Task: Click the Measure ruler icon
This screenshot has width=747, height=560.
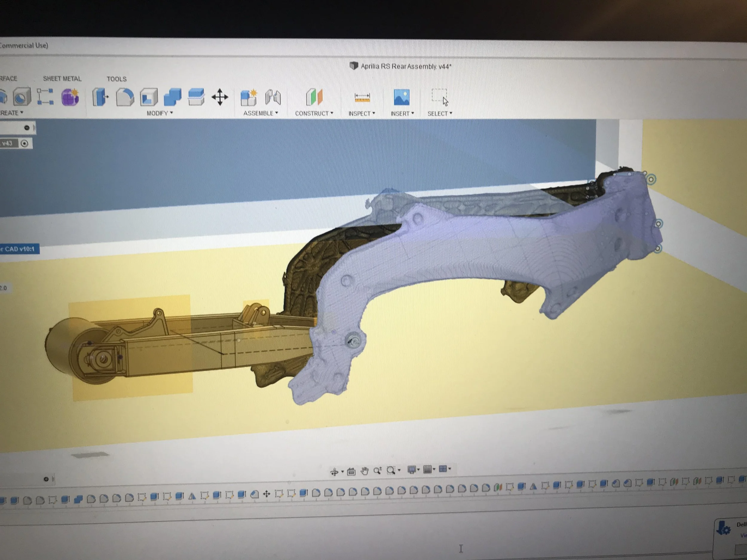Action: (x=362, y=98)
